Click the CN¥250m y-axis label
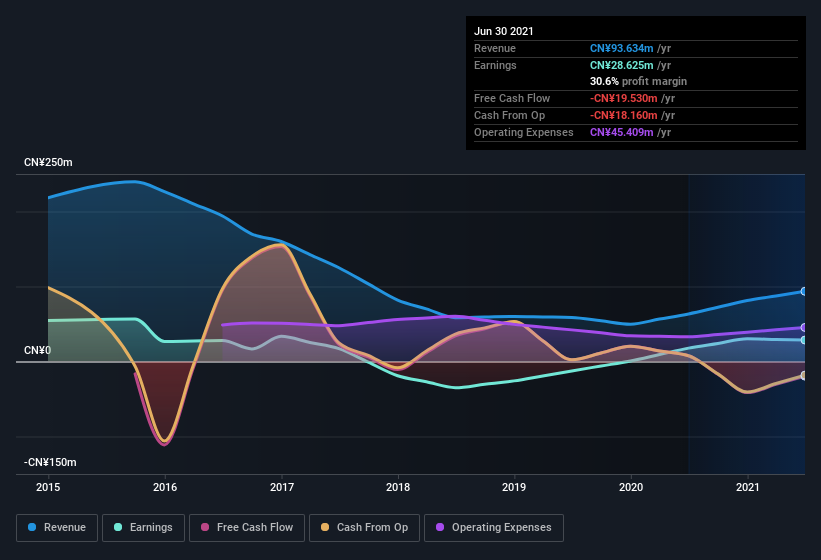821x560 pixels. pyautogui.click(x=48, y=163)
